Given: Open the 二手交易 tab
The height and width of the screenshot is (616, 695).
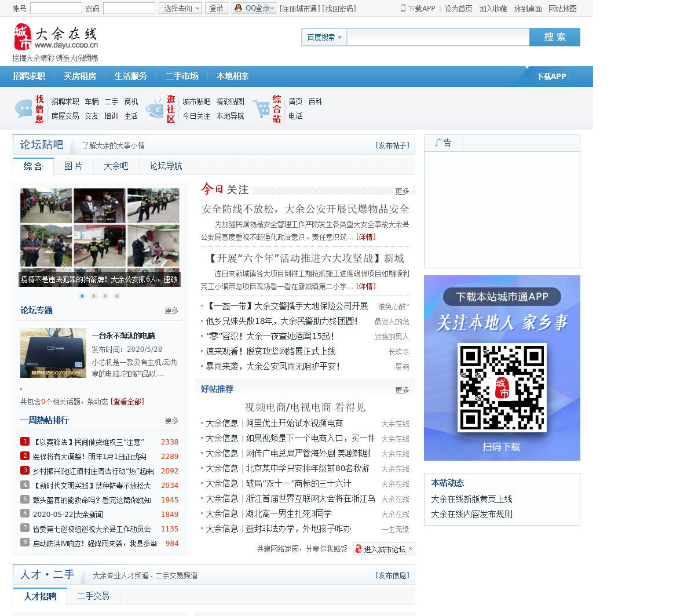Looking at the screenshot, I should (93, 596).
